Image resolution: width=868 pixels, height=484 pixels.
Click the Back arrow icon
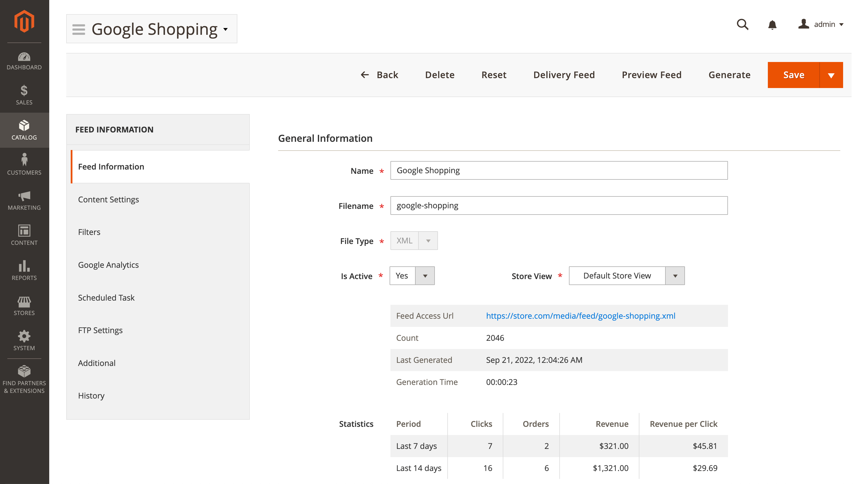pos(365,74)
